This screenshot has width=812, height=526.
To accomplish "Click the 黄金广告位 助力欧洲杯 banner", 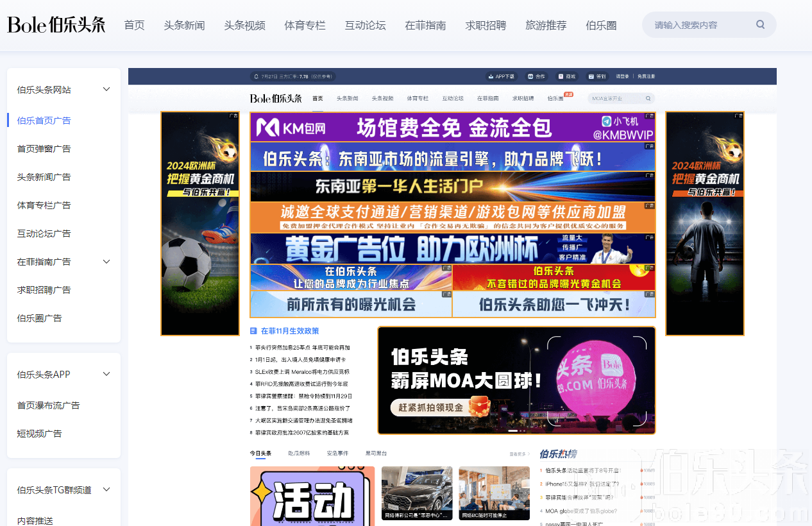I will (453, 248).
